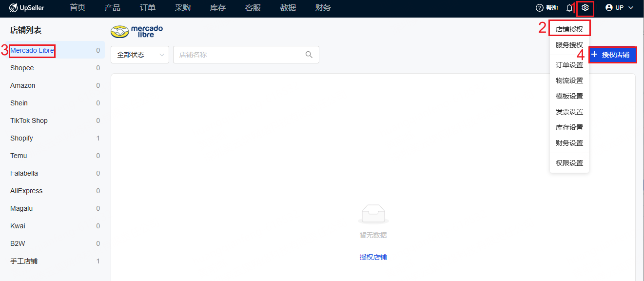The image size is (644, 281).
Task: Select 权限设置 in settings menu
Action: point(569,163)
